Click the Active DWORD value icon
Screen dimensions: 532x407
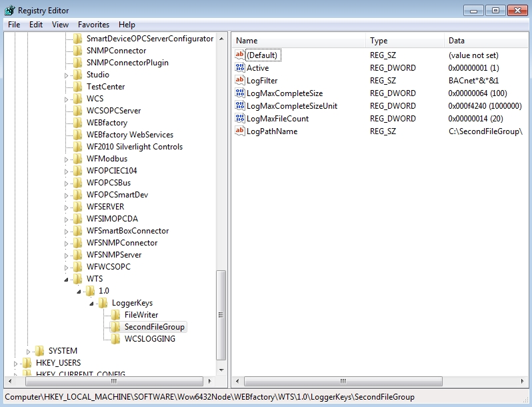click(x=240, y=67)
